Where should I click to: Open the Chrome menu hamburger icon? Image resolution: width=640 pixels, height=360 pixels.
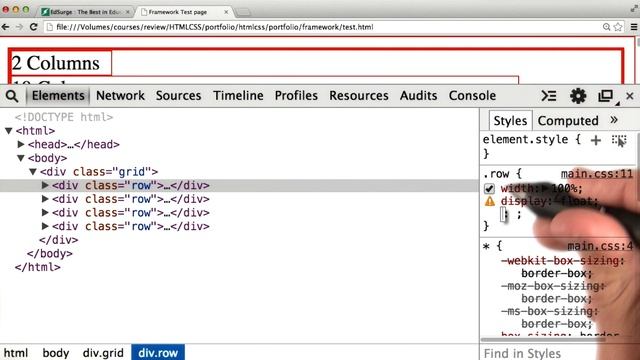634,27
